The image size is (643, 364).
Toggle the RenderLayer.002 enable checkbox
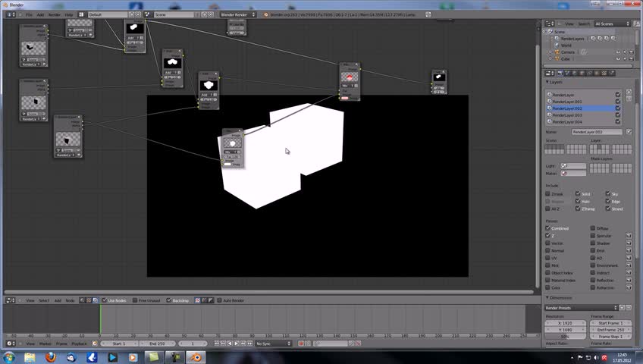(618, 108)
